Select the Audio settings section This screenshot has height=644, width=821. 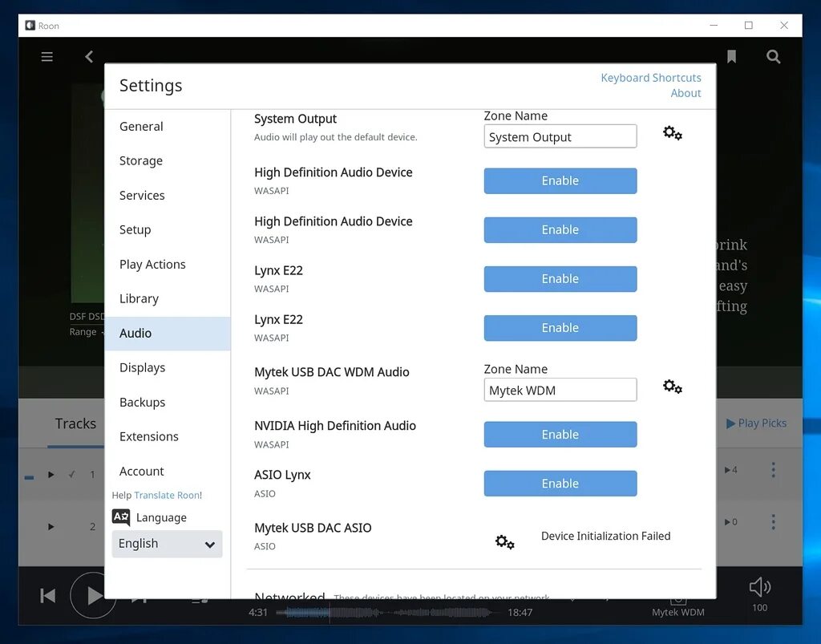168,333
